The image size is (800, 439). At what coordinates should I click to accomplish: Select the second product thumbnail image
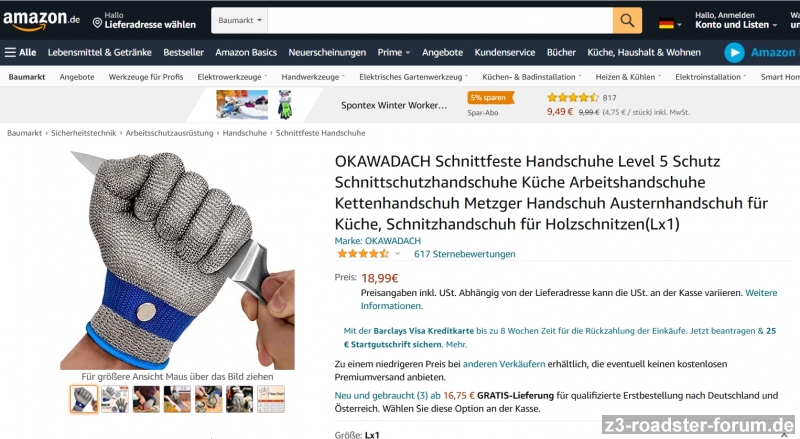click(115, 399)
